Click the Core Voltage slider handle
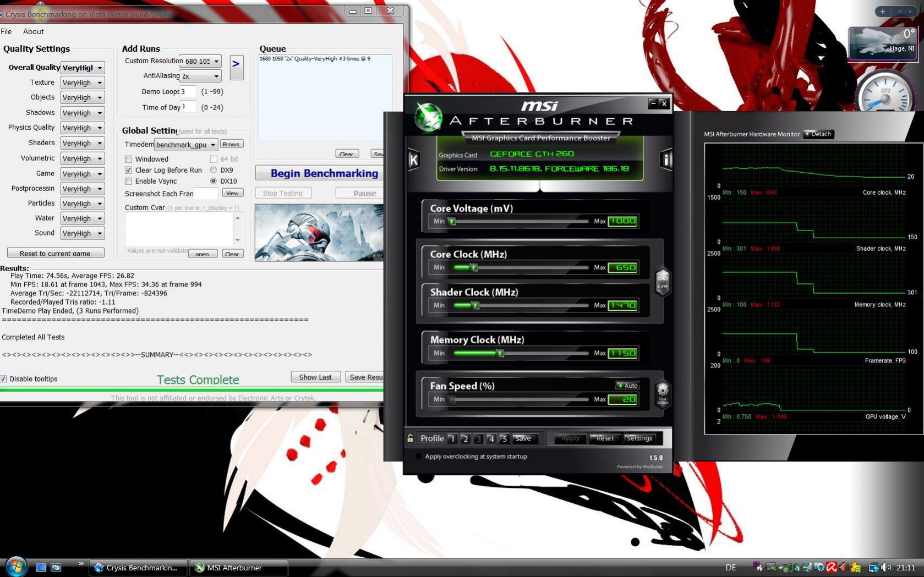Image resolution: width=924 pixels, height=577 pixels. (x=452, y=221)
